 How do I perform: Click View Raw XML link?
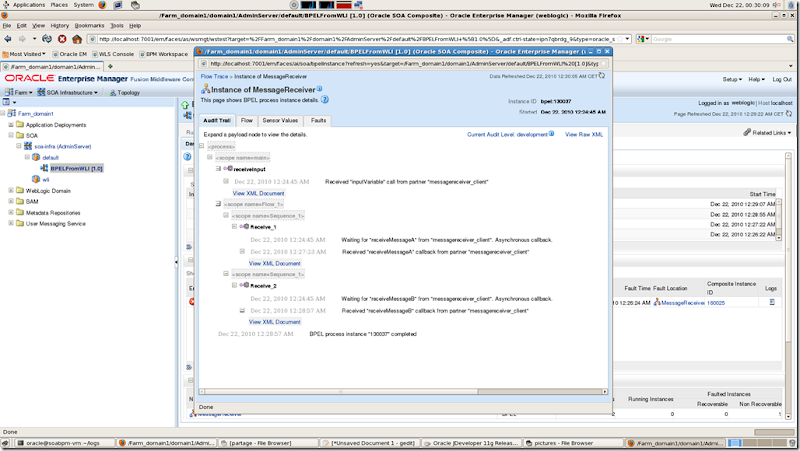(x=584, y=134)
